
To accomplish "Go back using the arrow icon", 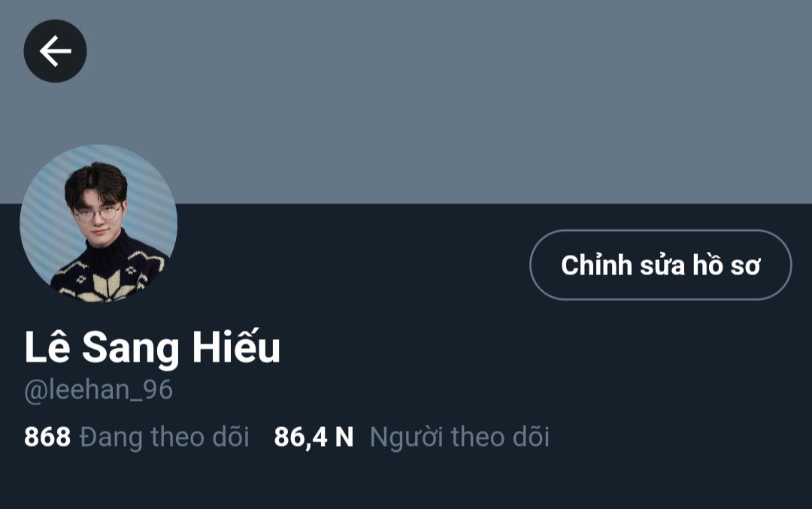I will [x=56, y=50].
